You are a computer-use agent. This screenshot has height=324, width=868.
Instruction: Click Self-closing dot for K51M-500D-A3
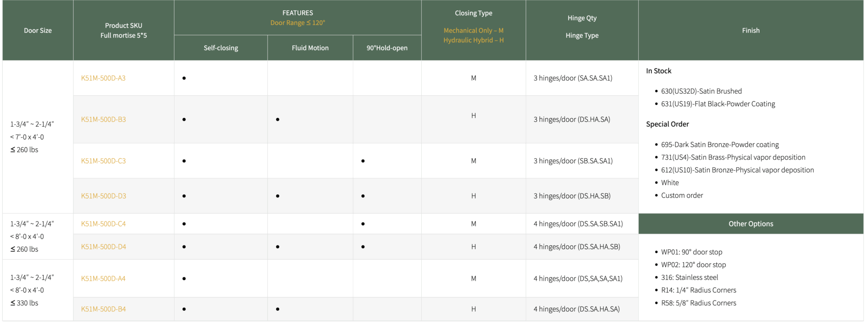click(184, 78)
